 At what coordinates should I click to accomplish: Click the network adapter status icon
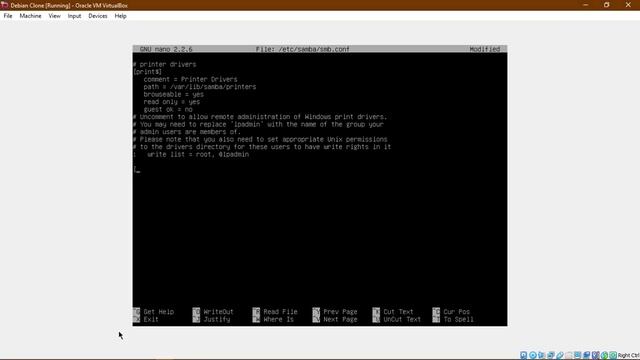[551, 355]
